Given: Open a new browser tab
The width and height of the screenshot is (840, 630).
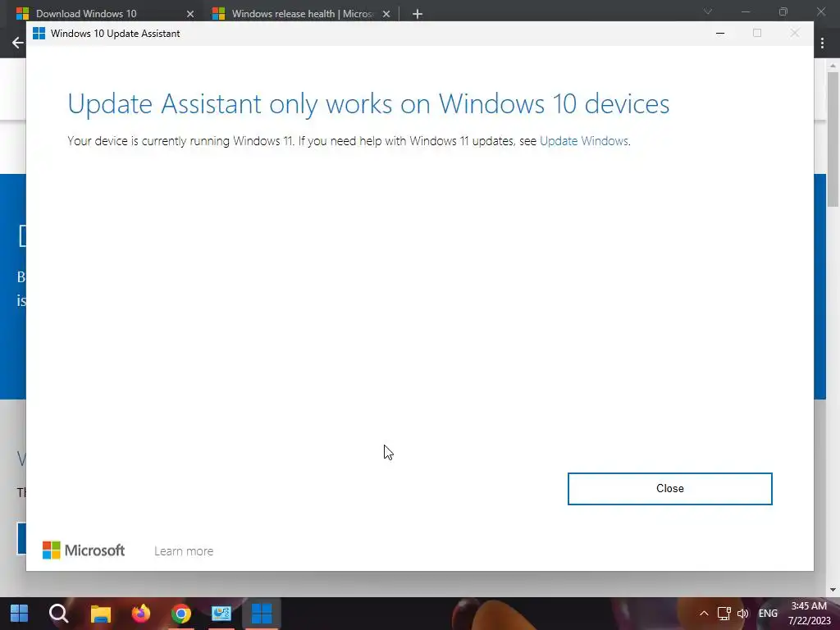Looking at the screenshot, I should tap(418, 14).
